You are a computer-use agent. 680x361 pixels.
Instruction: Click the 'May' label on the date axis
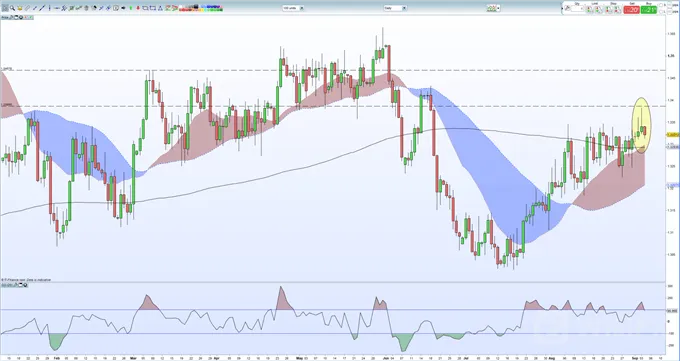click(x=299, y=358)
